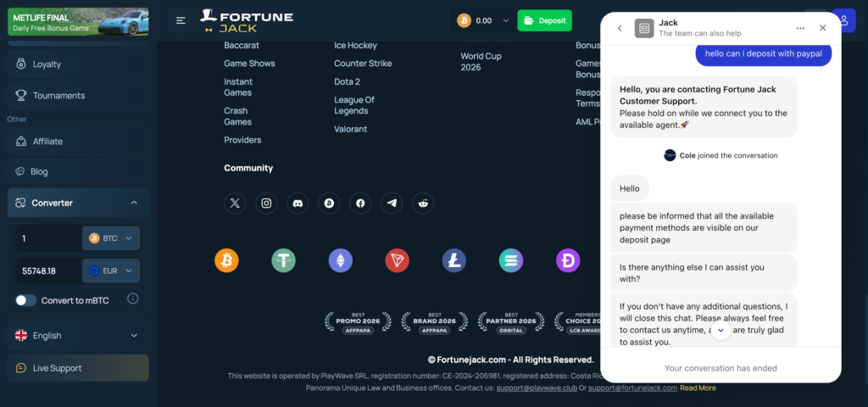The height and width of the screenshot is (407, 868).
Task: Close the Jack chat window
Action: point(822,28)
